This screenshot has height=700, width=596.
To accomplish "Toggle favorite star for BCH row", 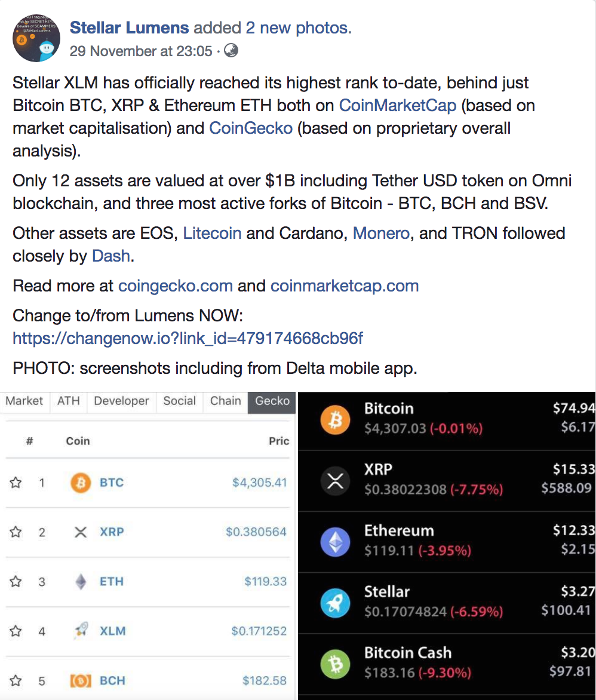I will [x=16, y=681].
